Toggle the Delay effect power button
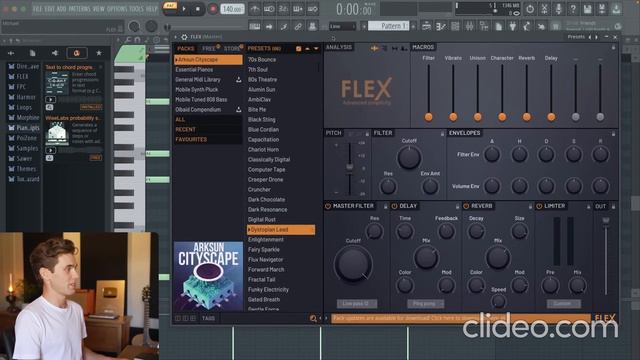 point(394,207)
